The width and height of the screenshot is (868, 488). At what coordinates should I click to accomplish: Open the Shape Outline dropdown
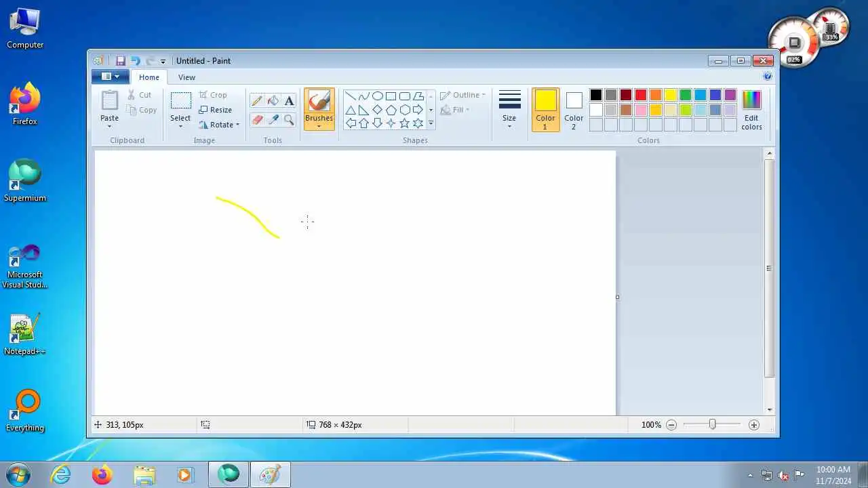pos(463,95)
